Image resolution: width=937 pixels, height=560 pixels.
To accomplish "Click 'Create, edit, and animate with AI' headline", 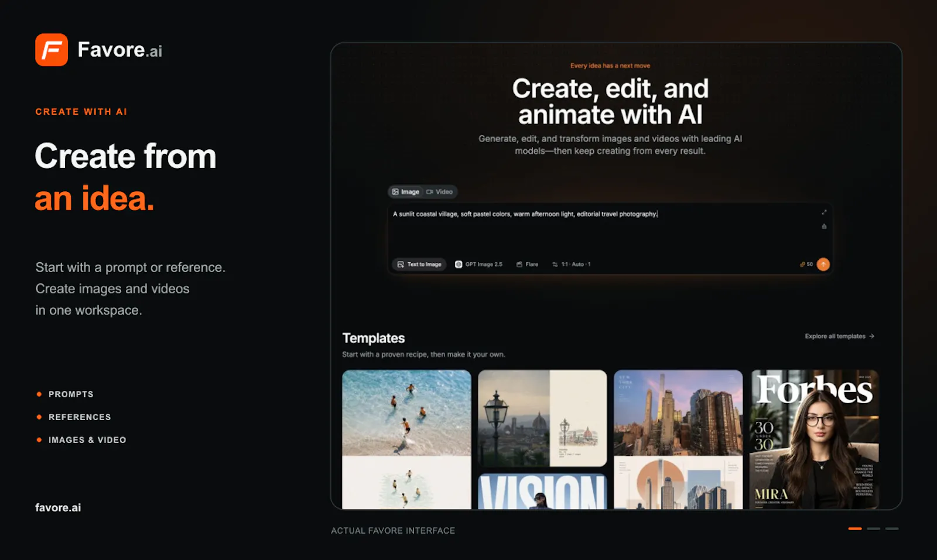I will pos(610,102).
